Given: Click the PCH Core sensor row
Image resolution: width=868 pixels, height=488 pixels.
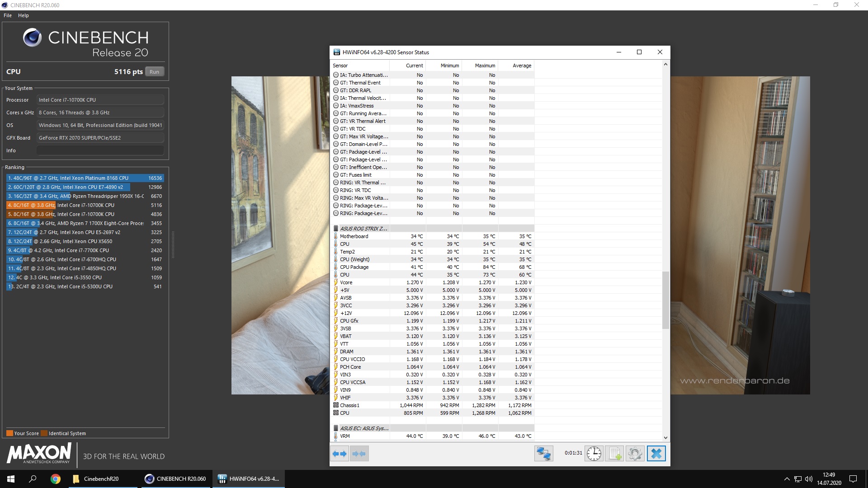Looking at the screenshot, I should pos(433,367).
